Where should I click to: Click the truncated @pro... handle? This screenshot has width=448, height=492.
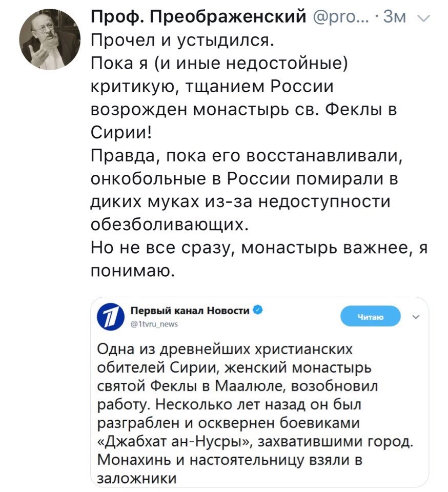pyautogui.click(x=338, y=18)
